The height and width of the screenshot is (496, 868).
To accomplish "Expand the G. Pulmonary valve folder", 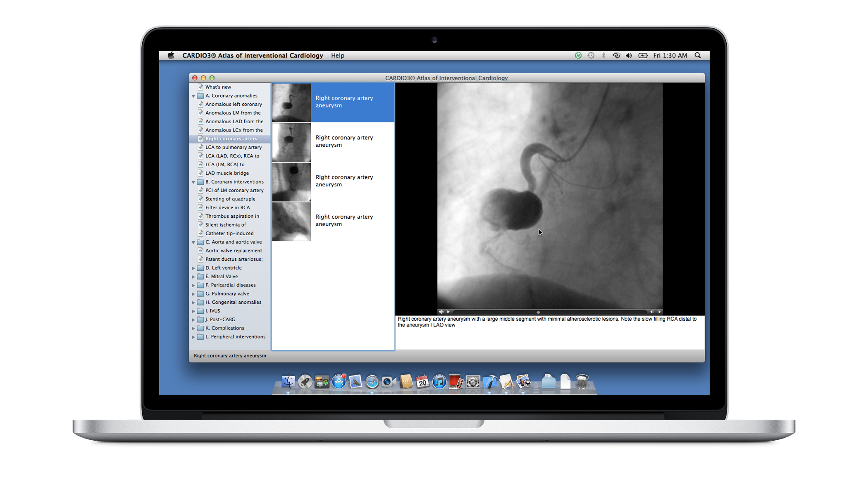I will [x=193, y=294].
